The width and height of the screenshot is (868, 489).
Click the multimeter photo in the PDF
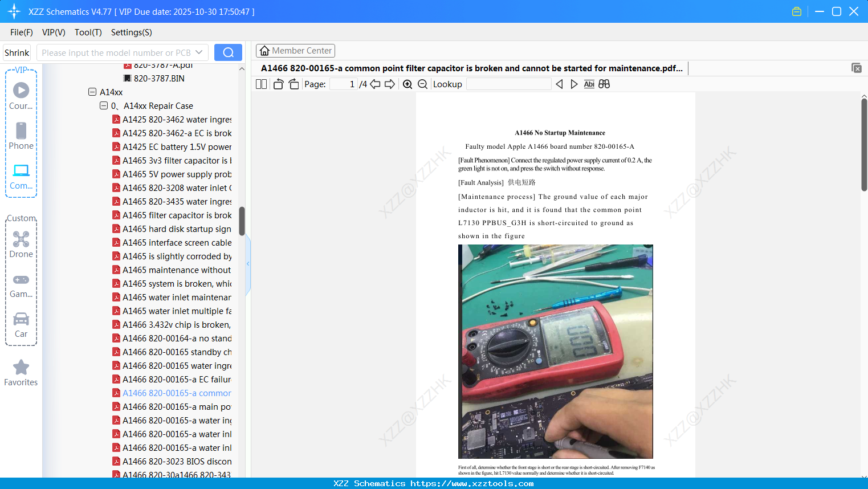(556, 352)
